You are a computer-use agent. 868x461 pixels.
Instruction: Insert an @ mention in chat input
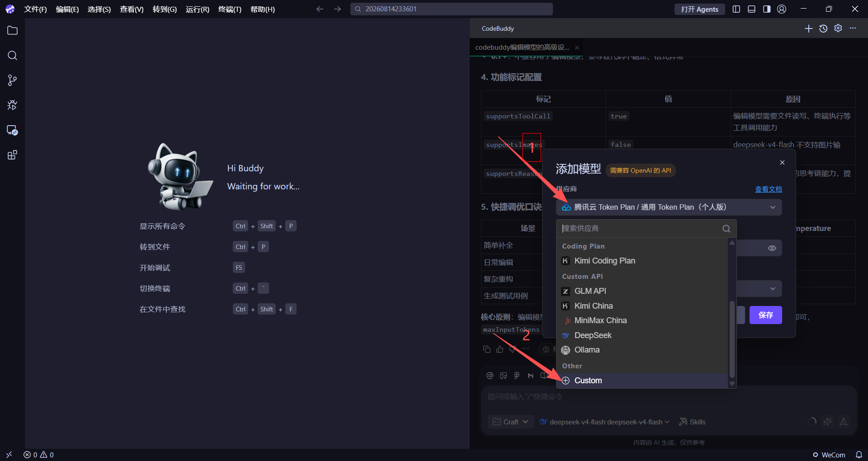click(x=490, y=376)
